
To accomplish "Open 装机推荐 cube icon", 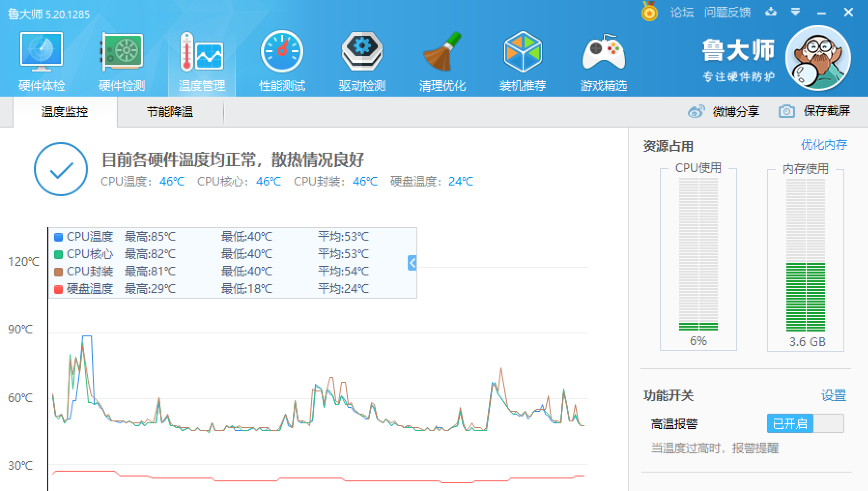I will coord(523,52).
